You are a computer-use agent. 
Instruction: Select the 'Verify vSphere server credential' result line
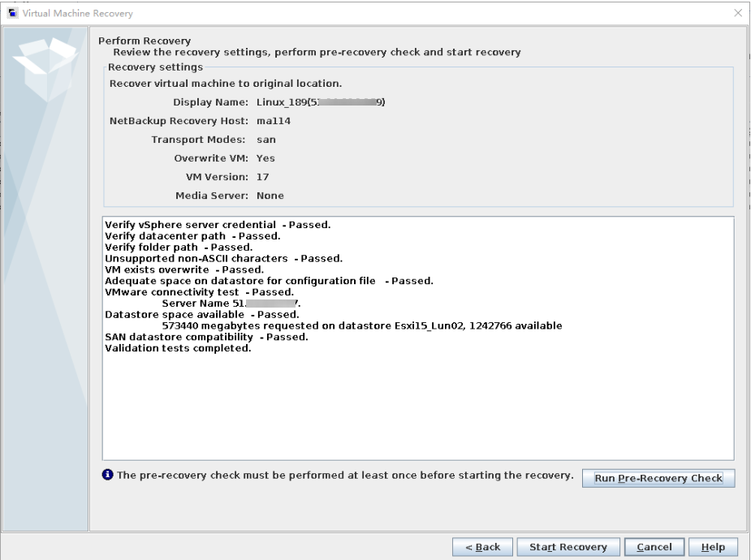pos(218,224)
